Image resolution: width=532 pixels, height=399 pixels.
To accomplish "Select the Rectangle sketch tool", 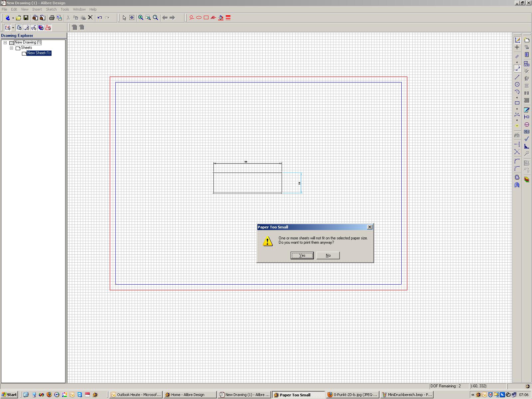I will [x=517, y=103].
